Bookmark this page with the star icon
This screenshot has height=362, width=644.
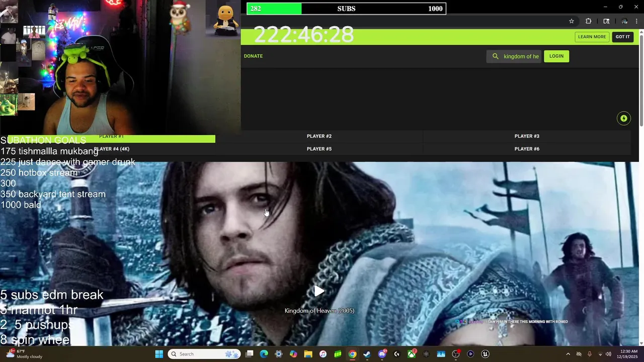[572, 21]
